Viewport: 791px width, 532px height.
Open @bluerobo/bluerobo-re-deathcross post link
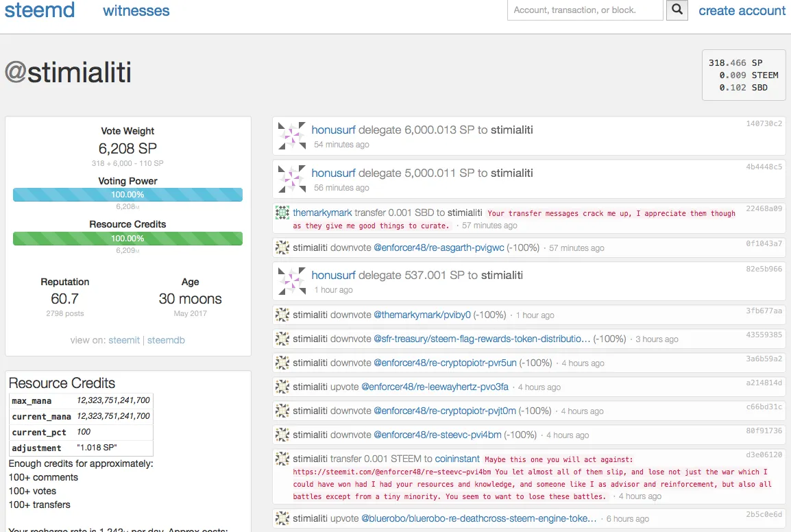tap(478, 518)
